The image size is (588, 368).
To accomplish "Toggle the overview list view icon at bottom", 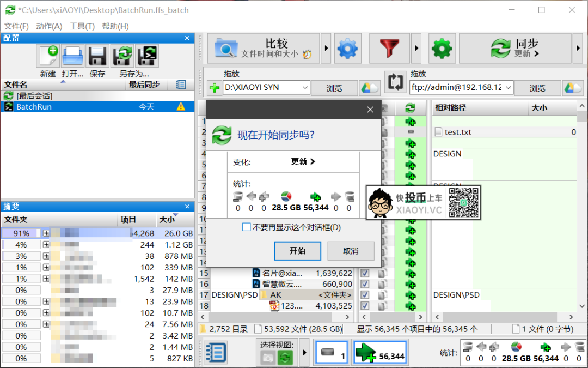I will pyautogui.click(x=215, y=353).
